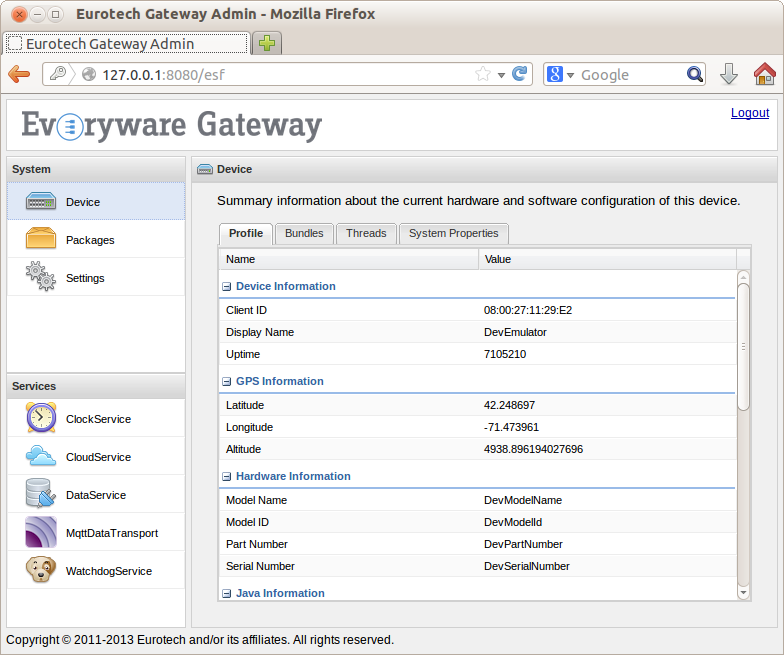Switch to the System Properties tab

click(x=454, y=234)
